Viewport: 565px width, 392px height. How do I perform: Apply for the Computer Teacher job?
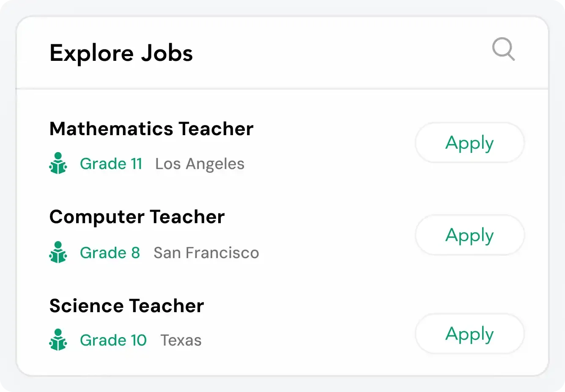point(469,235)
